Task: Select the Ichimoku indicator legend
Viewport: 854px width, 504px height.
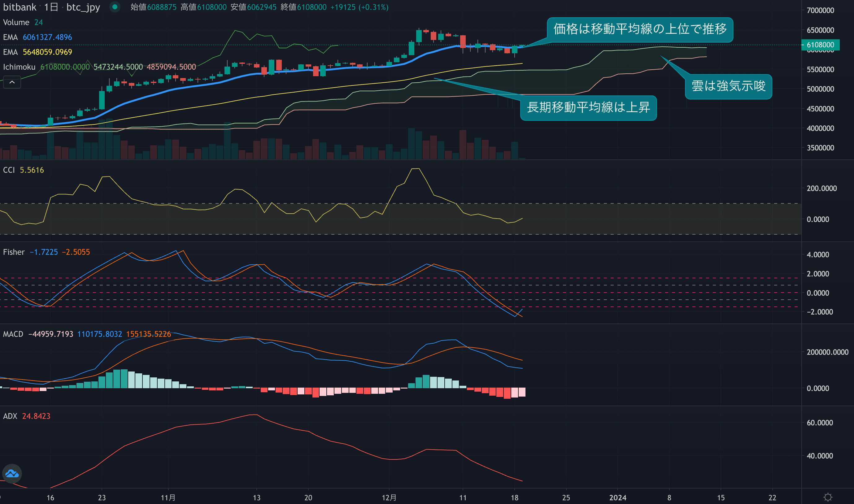Action: (x=20, y=67)
